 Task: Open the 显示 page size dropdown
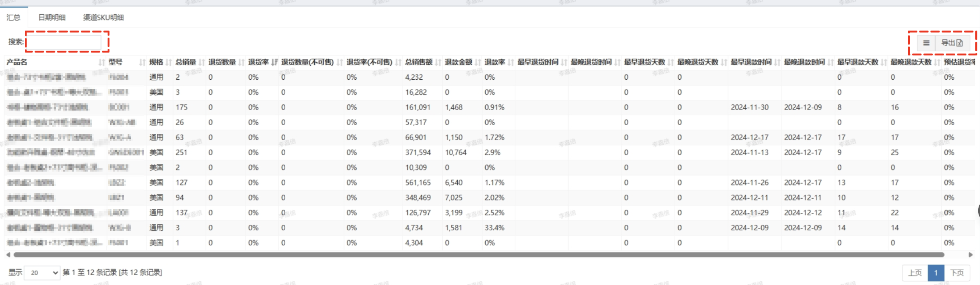pos(42,272)
